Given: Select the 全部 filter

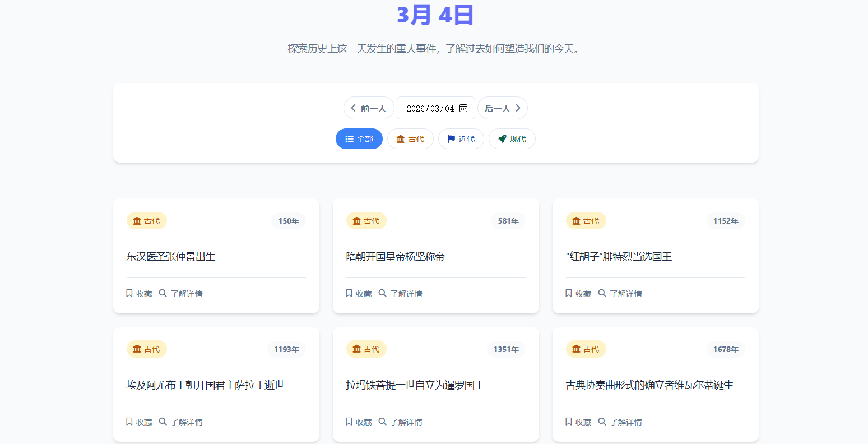Looking at the screenshot, I should pos(359,139).
